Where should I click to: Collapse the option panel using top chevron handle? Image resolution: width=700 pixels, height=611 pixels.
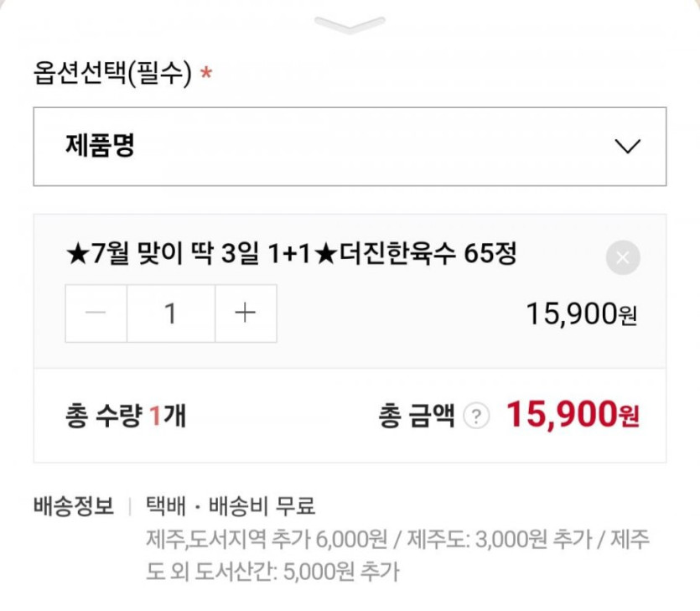(350, 23)
